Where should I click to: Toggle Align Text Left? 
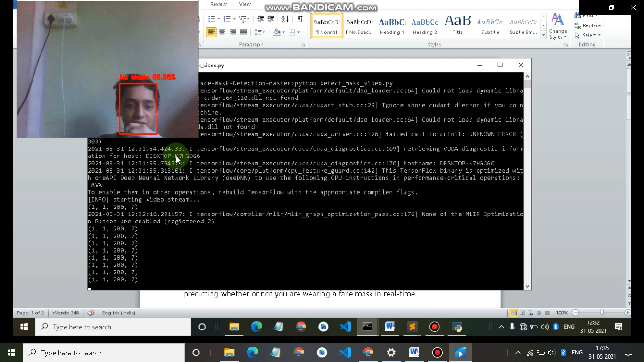(x=211, y=32)
